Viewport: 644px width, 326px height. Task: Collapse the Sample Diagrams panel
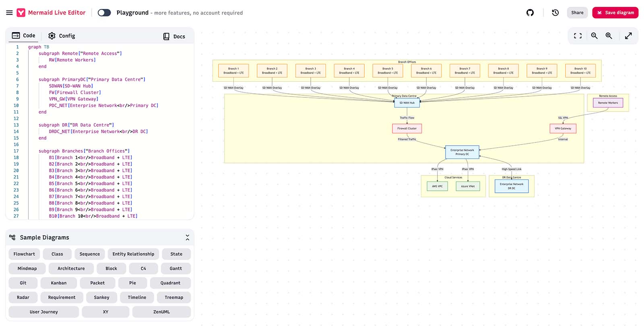tap(187, 237)
